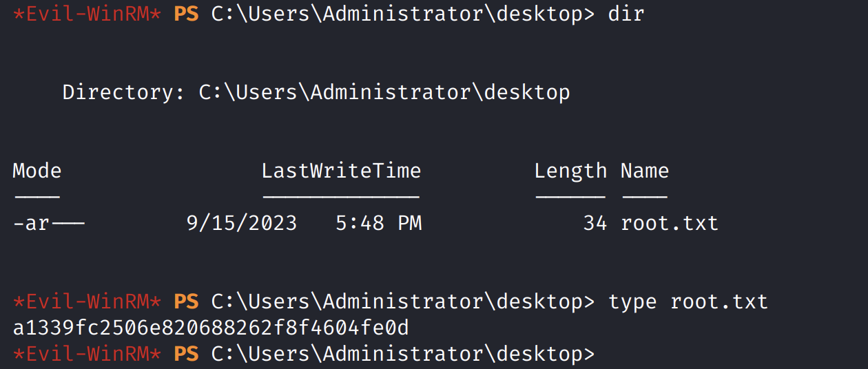
Task: Click the Mode column header
Action: point(37,171)
